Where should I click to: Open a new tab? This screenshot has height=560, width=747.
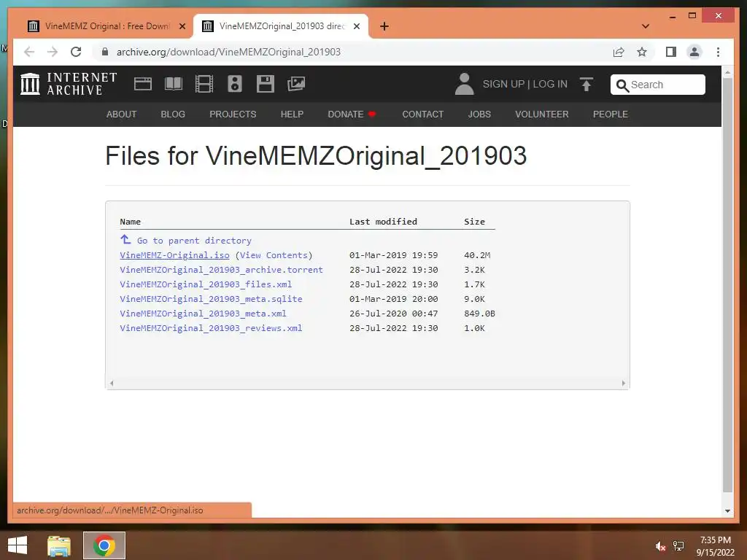point(384,26)
